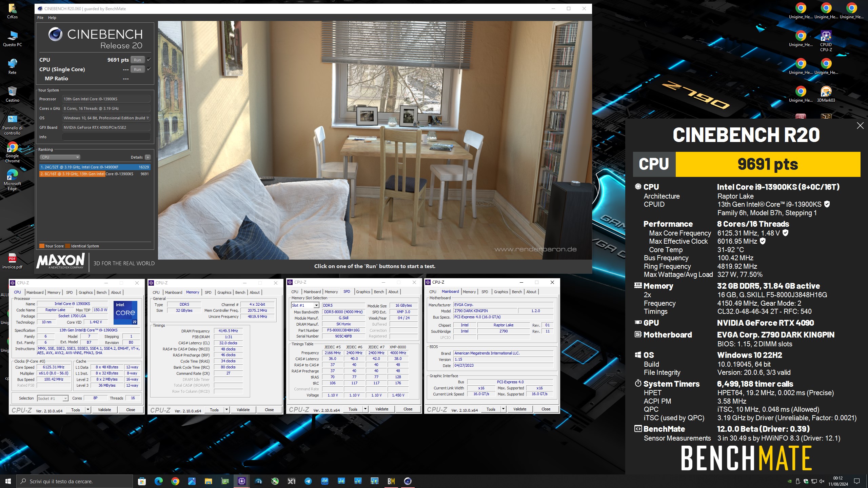The height and width of the screenshot is (488, 868).
Task: Click the taskbar clock showing 00:12
Action: pyautogui.click(x=838, y=481)
